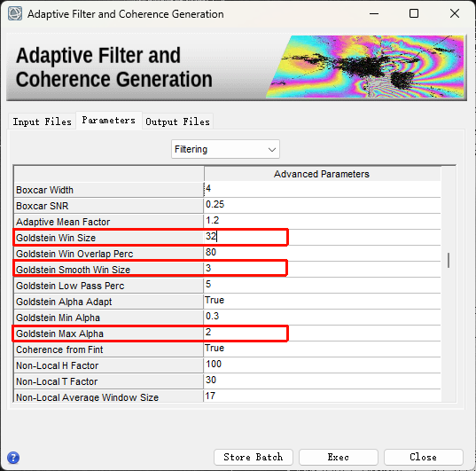The height and width of the screenshot is (471, 476).
Task: Click the Close button at bottom
Action: coord(423,457)
